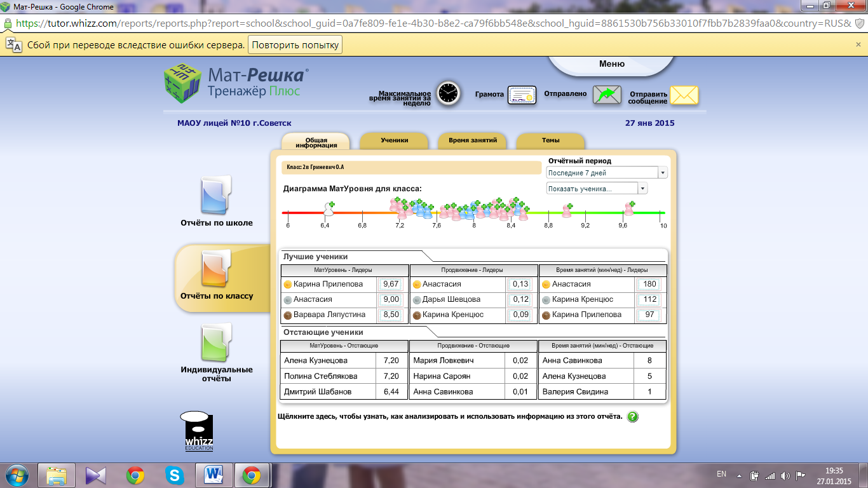868x488 pixels.
Task: Click the network signal tray icon
Action: [x=770, y=475]
